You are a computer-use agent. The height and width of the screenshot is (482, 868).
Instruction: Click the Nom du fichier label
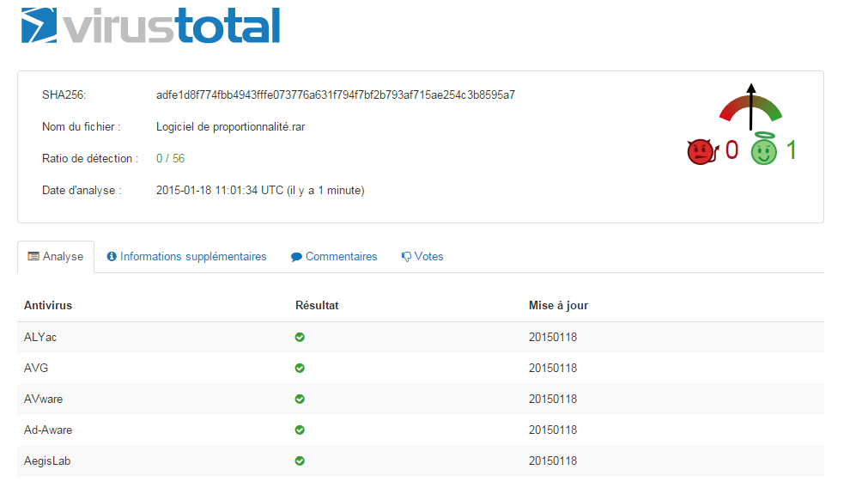click(81, 127)
